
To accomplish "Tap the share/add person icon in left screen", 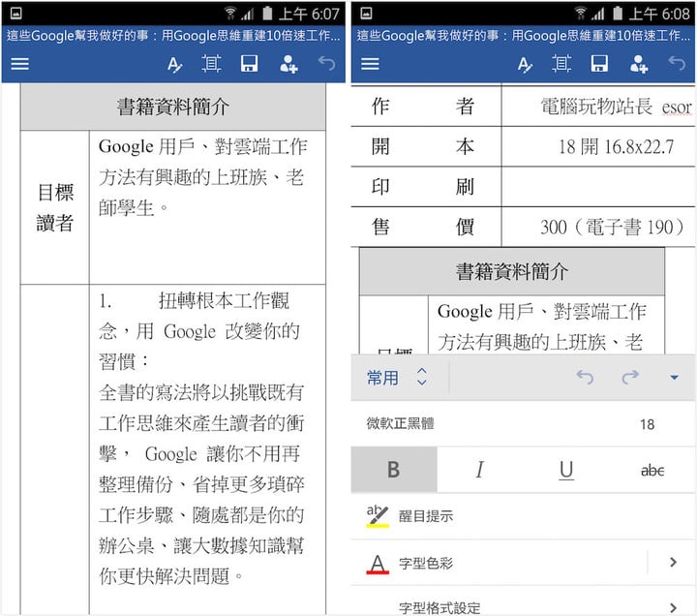I will (288, 64).
